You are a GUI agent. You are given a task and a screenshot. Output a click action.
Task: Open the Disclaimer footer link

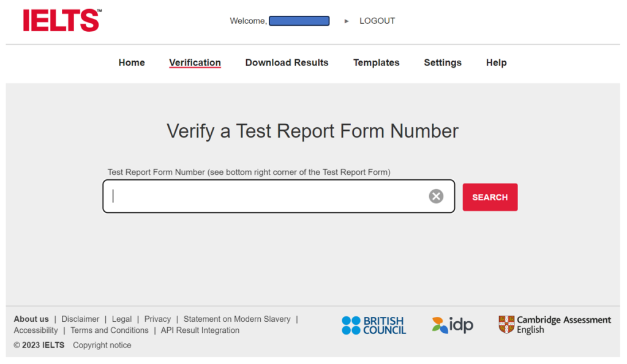(80, 319)
